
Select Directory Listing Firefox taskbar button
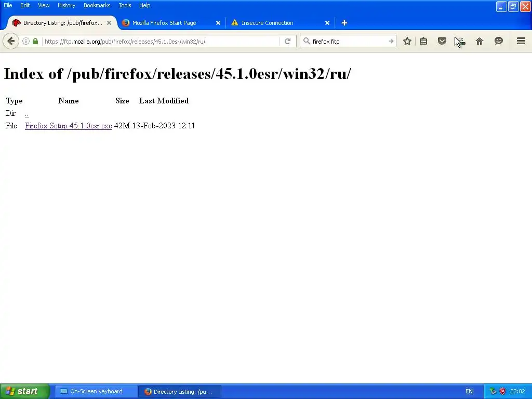click(x=180, y=391)
